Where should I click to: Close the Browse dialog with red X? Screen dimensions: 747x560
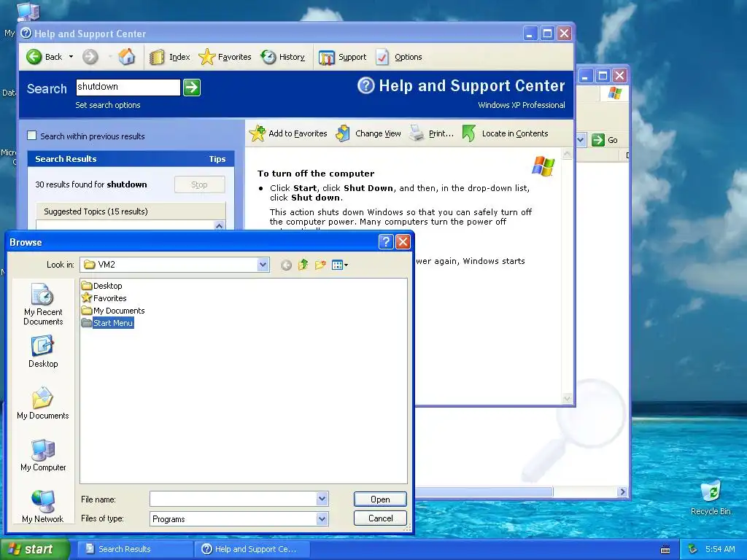pos(403,242)
